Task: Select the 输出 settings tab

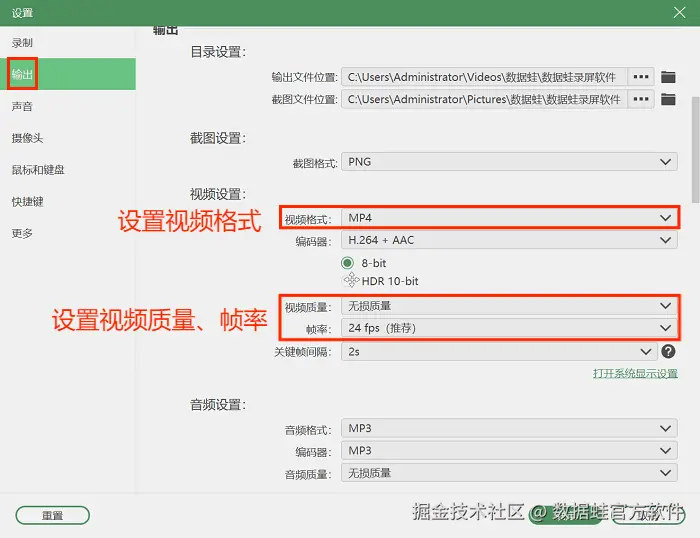Action: point(68,74)
